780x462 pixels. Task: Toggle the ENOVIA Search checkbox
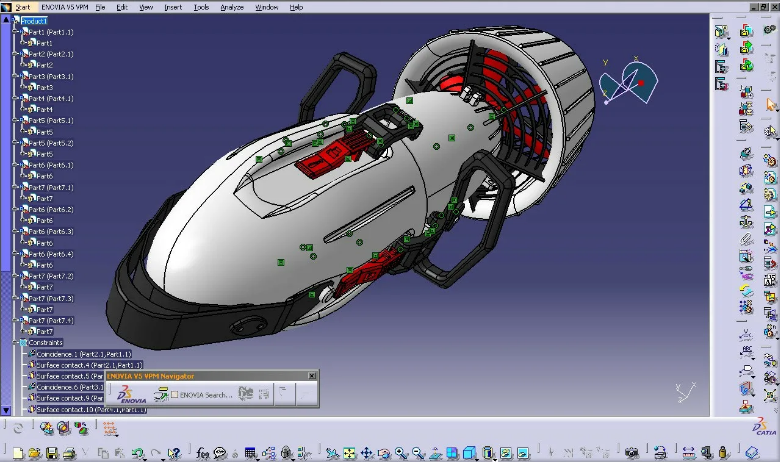175,395
